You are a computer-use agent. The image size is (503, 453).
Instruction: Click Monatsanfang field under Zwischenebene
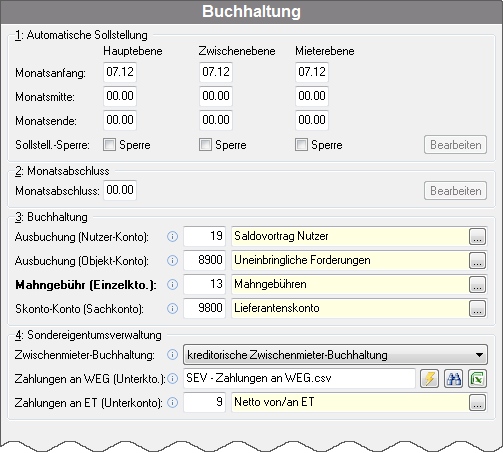216,72
